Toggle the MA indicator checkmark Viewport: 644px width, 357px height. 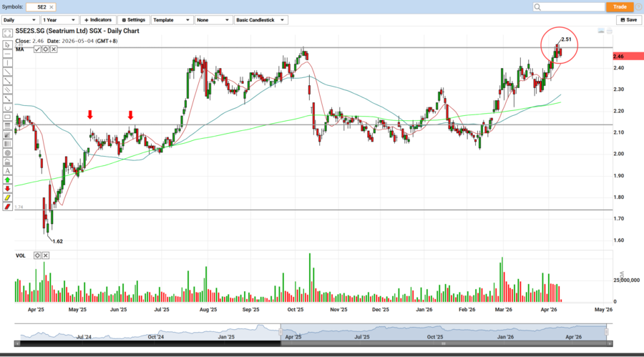36,49
